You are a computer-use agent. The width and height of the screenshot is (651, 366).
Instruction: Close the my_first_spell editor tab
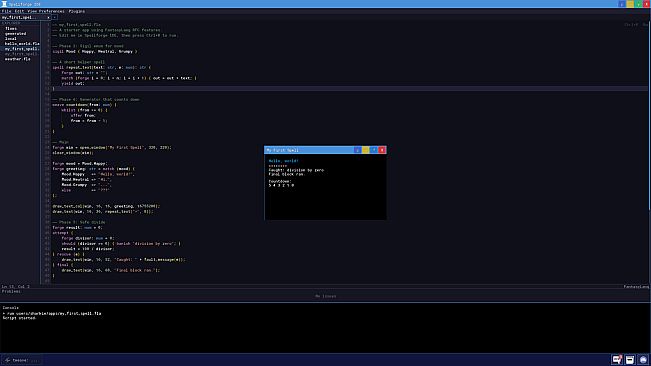[48, 17]
